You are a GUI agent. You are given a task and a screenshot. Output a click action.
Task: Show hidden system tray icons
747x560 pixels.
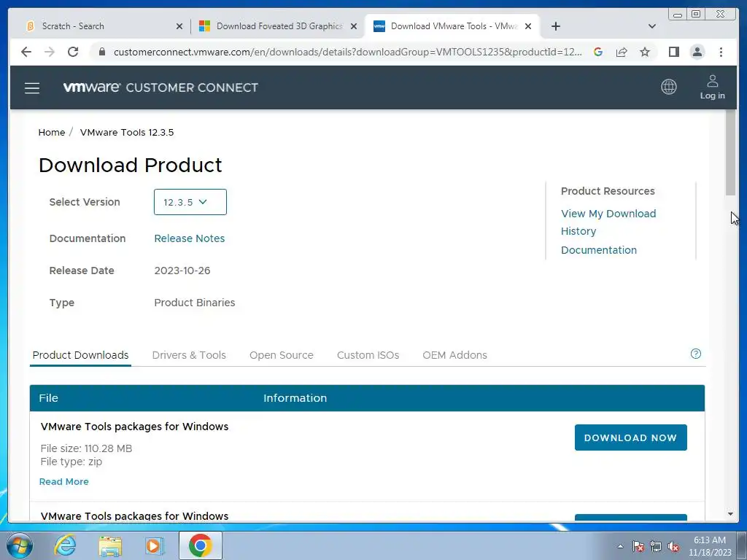coord(620,546)
